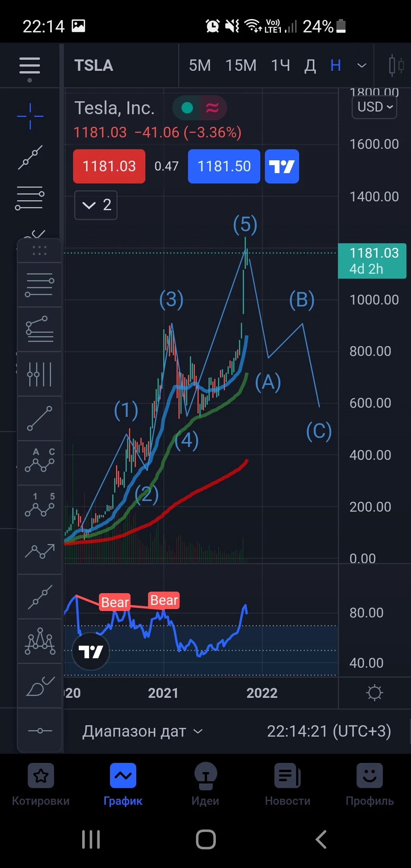Tap the time zone 22:14:21 (UTC+3)
Screen dimensions: 411x868
[x=329, y=731]
